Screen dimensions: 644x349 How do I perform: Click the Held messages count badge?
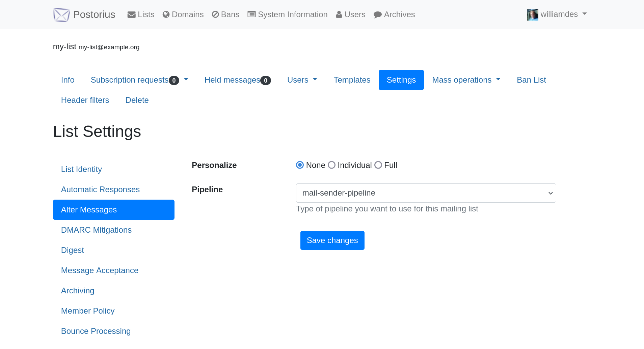pyautogui.click(x=266, y=80)
